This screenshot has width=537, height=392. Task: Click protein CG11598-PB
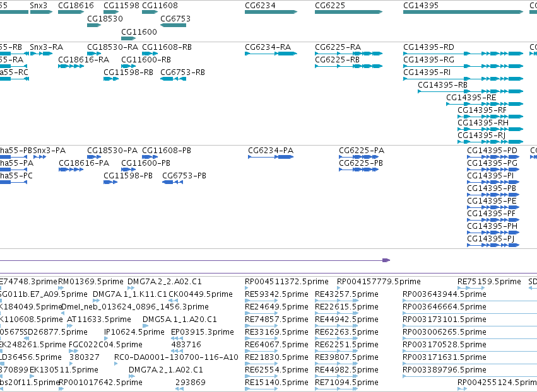[110, 182]
